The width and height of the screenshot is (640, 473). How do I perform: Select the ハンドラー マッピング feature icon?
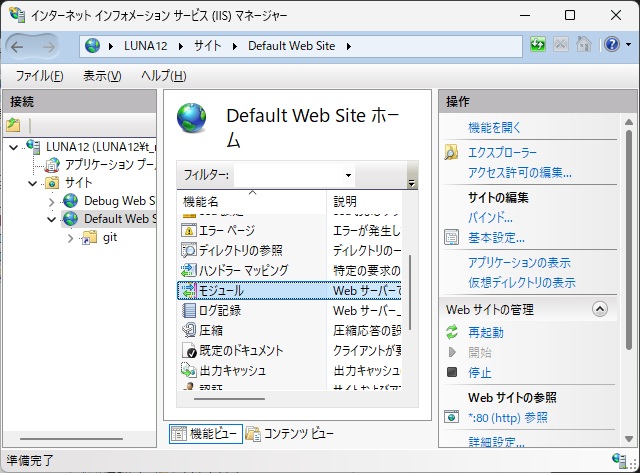(x=189, y=270)
